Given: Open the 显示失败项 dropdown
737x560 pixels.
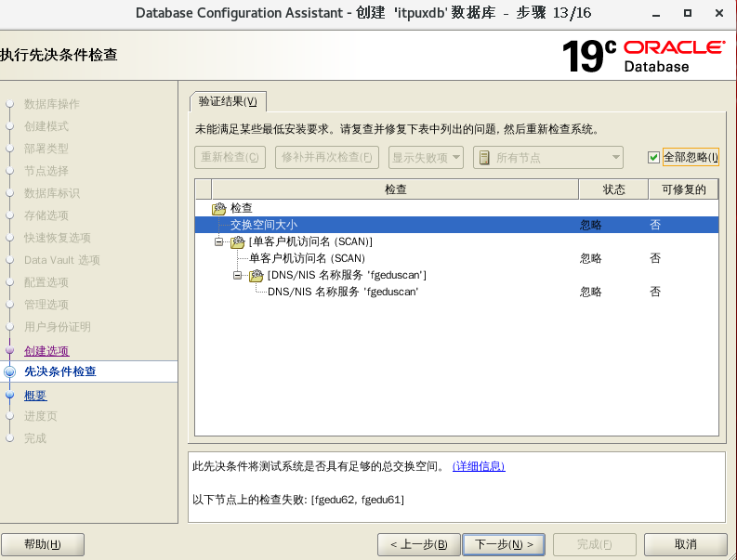Looking at the screenshot, I should click(x=426, y=157).
